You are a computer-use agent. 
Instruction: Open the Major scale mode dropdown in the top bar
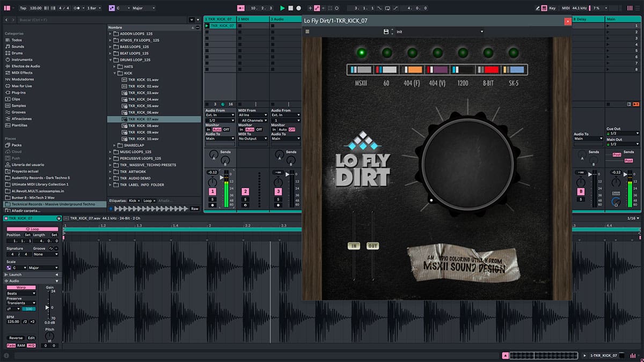click(144, 8)
